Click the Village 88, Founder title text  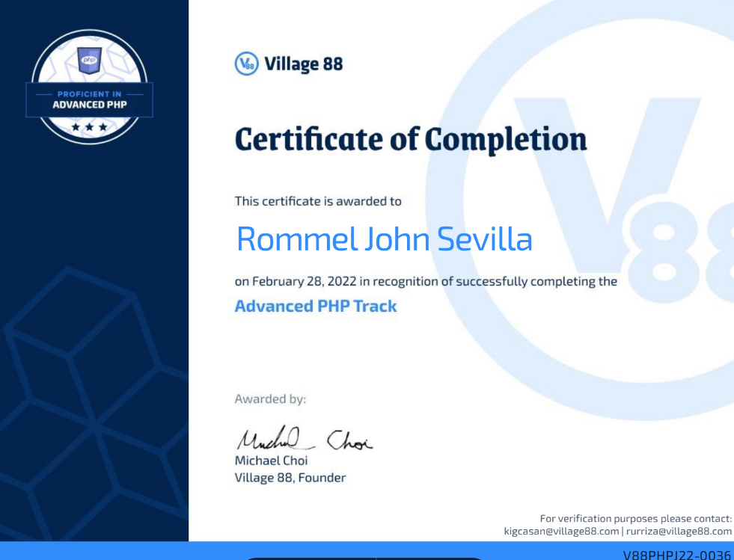pyautogui.click(x=290, y=478)
